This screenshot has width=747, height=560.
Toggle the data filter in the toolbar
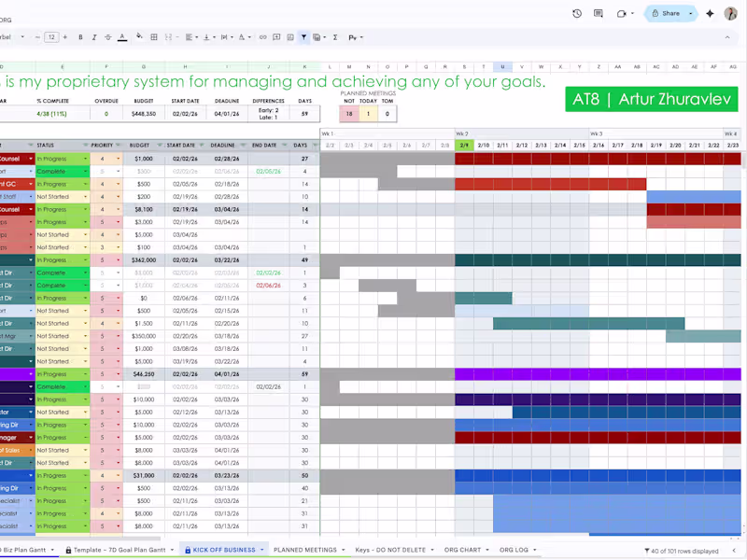305,37
